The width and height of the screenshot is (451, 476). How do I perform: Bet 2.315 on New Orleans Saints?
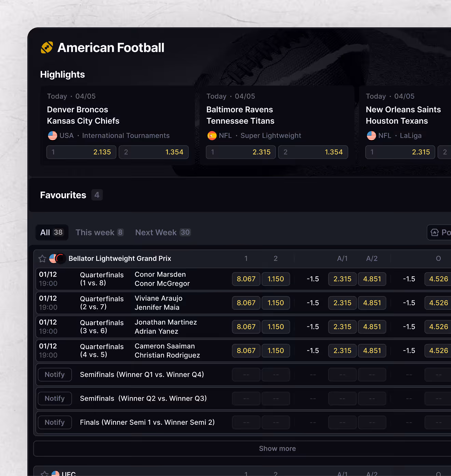click(400, 152)
